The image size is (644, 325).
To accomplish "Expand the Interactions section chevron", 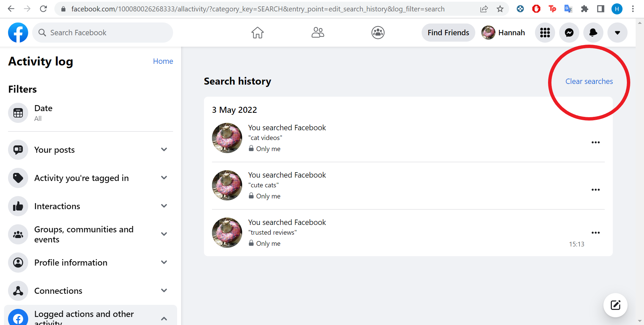I will coord(164,206).
